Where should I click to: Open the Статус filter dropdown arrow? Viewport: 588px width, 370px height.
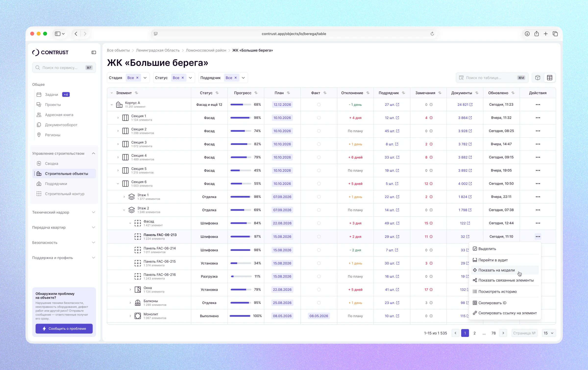point(190,78)
